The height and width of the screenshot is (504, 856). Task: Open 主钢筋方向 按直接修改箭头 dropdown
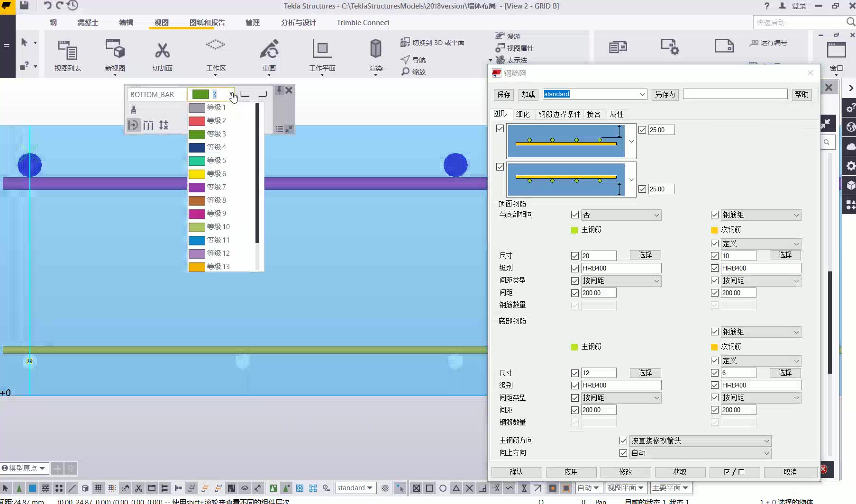700,441
